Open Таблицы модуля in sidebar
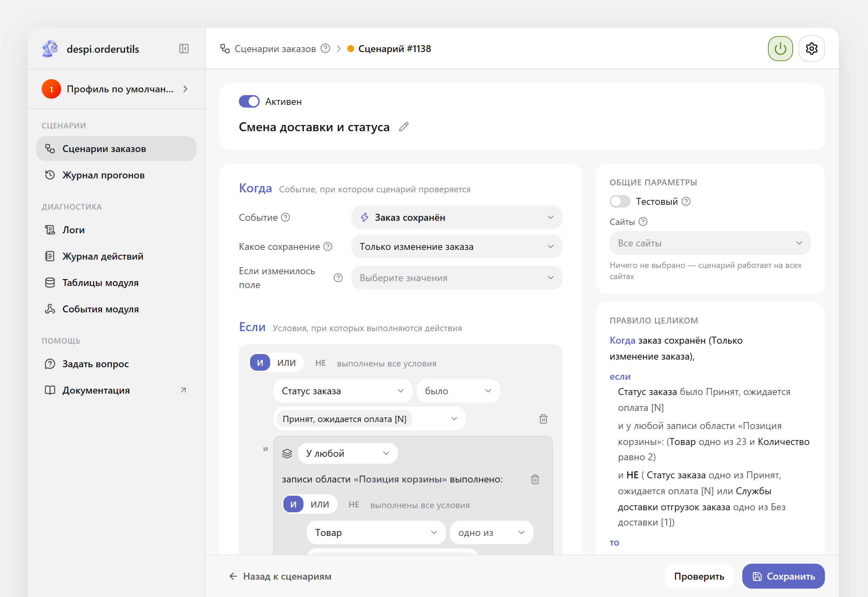This screenshot has width=868, height=597. (116, 283)
